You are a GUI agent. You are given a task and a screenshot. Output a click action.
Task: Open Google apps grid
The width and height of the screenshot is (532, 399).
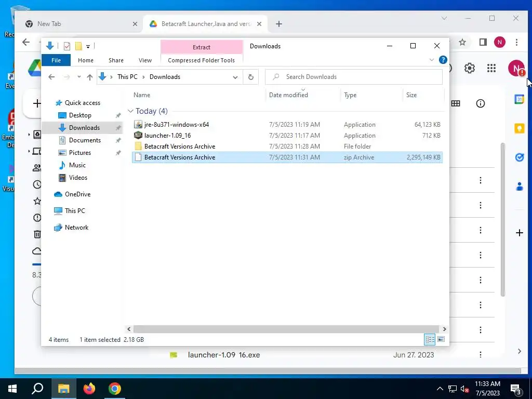(x=491, y=68)
